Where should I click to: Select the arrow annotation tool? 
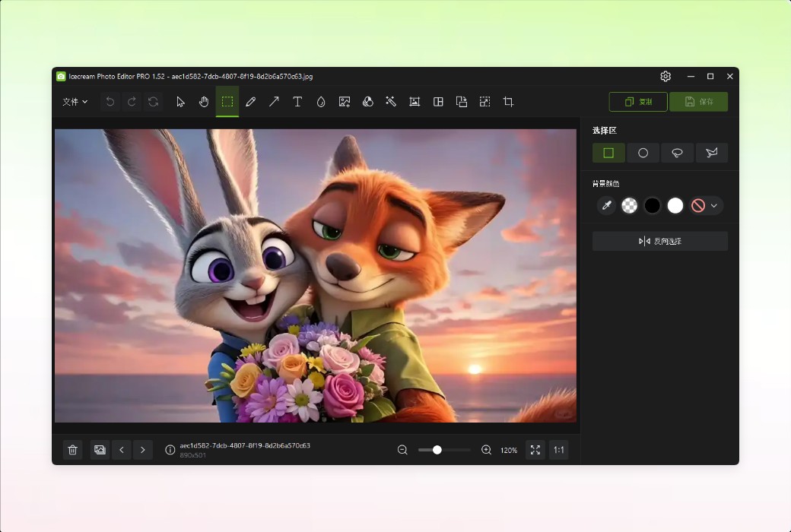274,101
